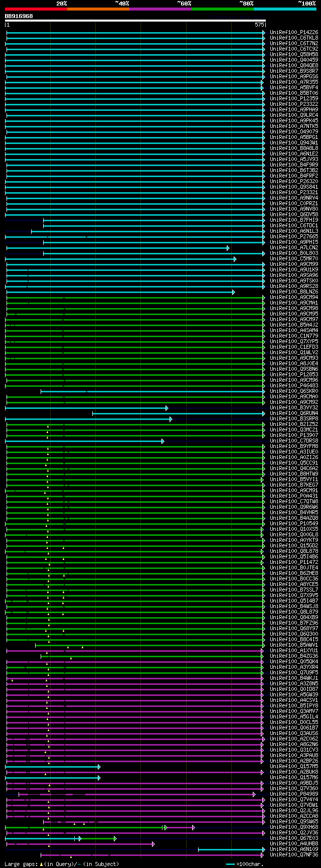Click the green ~80% identity legend segment
This screenshot has width=321, height=868.
pyautogui.click(x=223, y=9)
